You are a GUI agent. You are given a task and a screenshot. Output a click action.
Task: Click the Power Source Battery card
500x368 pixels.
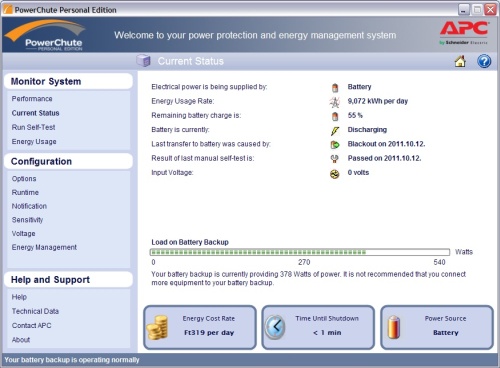(x=437, y=327)
